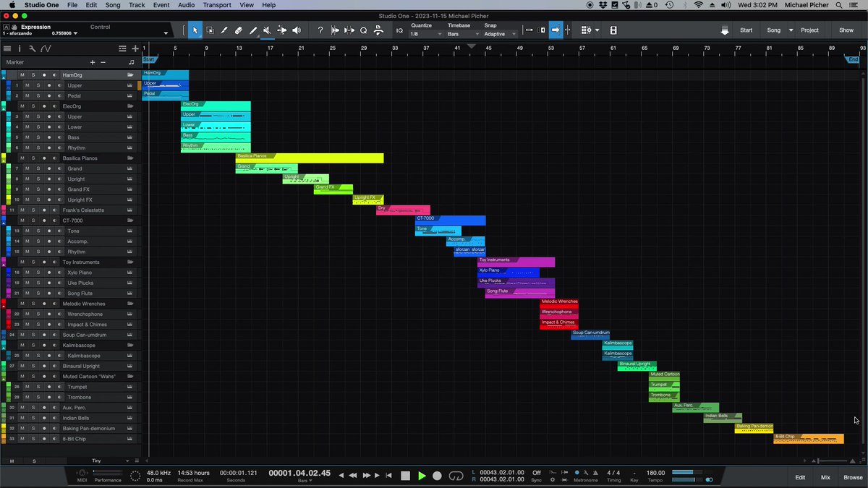Open the View menu
Screen dimensions: 868x488
click(x=247, y=5)
